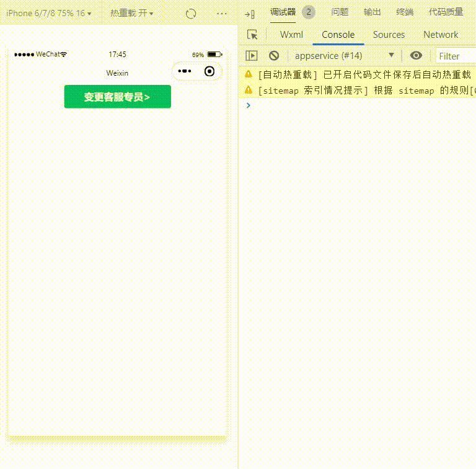Click the debugger badge showing 2
476x469 pixels.
[309, 12]
